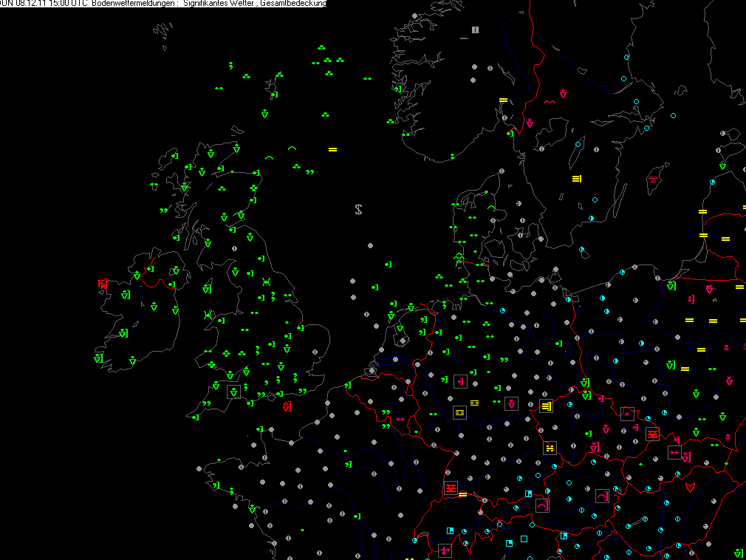Viewport: 746px width, 560px height.
Task: Select the red weather symbol west of Ireland
Action: click(x=103, y=284)
